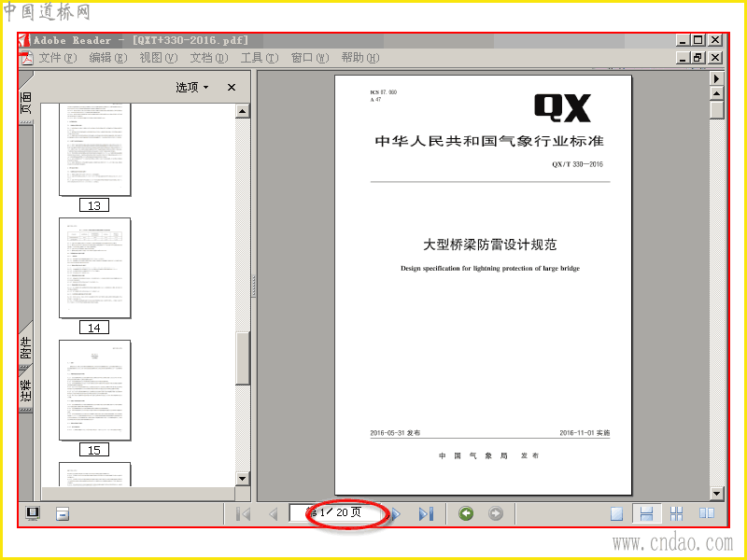Maximize the Adobe Reader window

[698, 40]
